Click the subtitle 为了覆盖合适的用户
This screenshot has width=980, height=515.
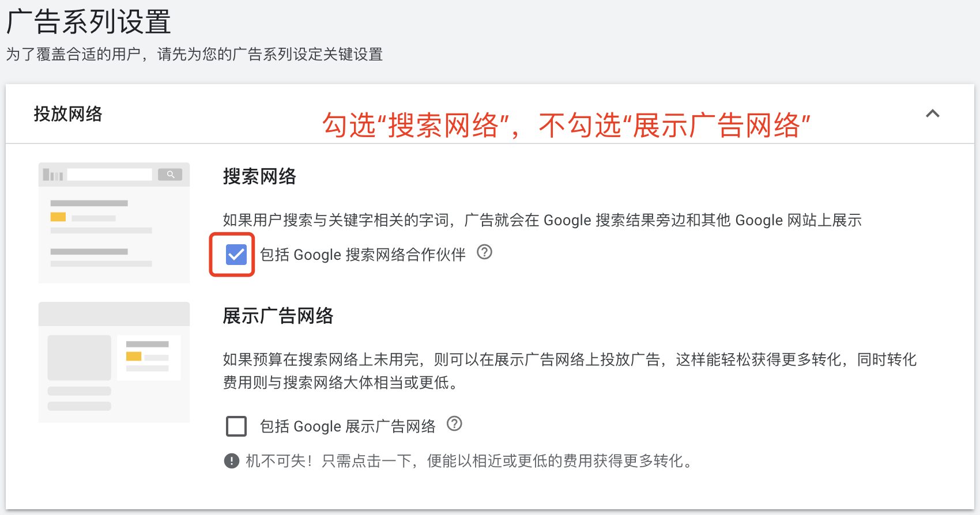194,54
